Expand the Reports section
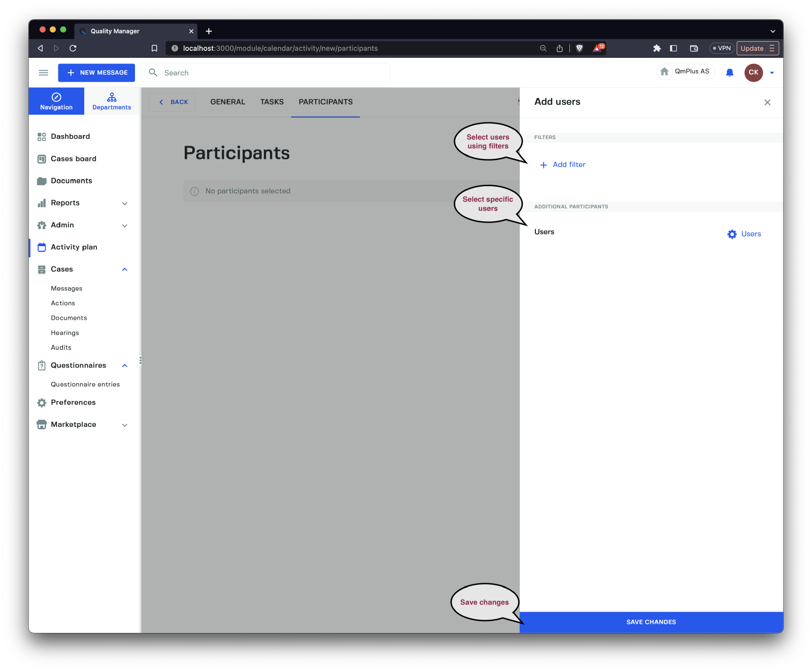This screenshot has width=812, height=671. coord(125,203)
